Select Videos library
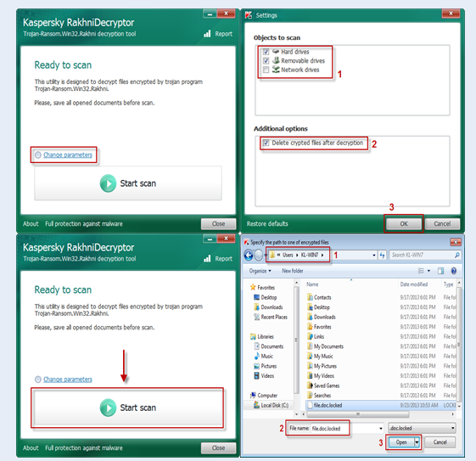 (x=264, y=375)
